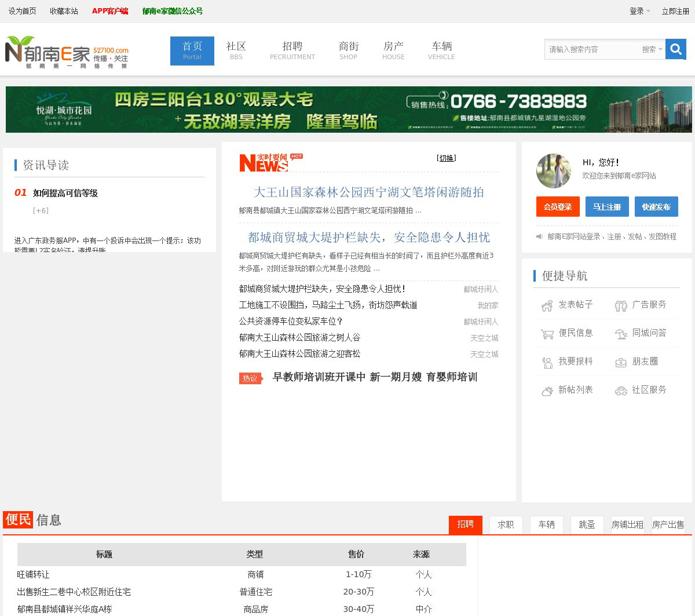The height and width of the screenshot is (616, 695).
Task: Click the 悦湖城市花园 banner advertisement
Action: pyautogui.click(x=349, y=110)
